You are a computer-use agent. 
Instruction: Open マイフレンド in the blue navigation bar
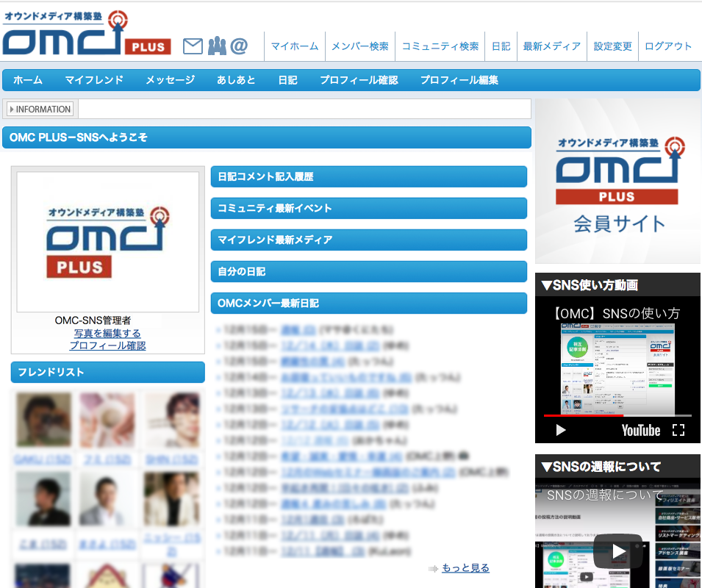(94, 80)
